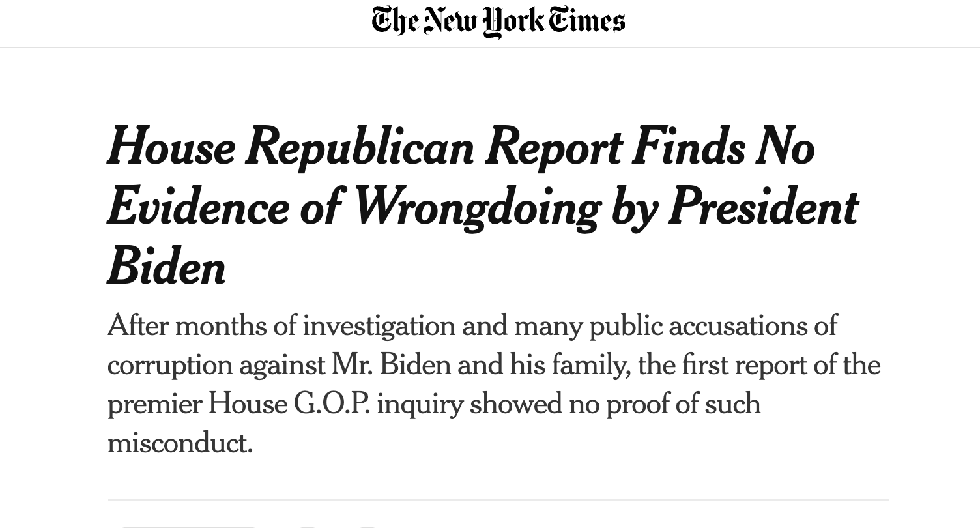Click the word 'investigation' in the summary
Image resolution: width=980 pixels, height=528 pixels.
click(379, 325)
